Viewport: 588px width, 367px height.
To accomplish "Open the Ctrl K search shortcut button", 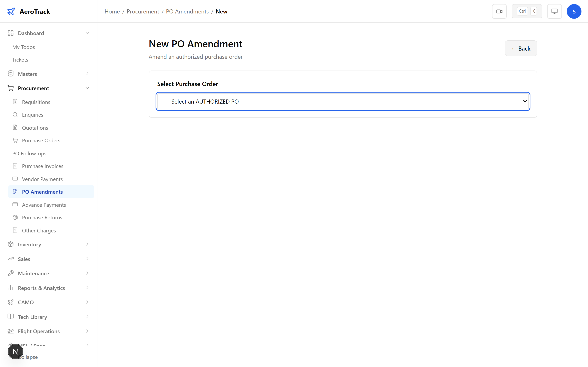I will [527, 11].
